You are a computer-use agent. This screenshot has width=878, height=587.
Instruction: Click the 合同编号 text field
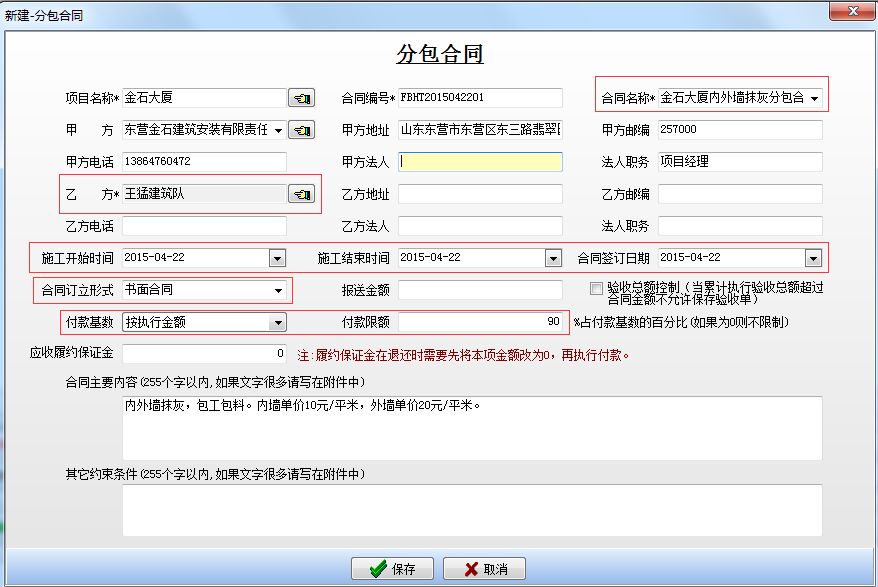[480, 98]
